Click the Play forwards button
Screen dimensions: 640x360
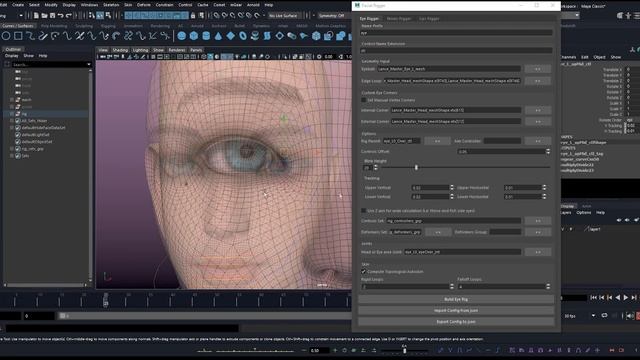(626, 298)
